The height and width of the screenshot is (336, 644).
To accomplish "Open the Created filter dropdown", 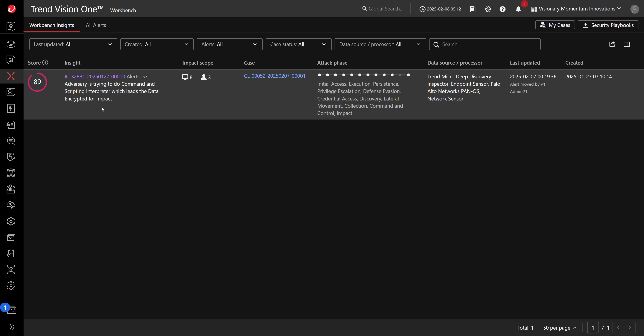I will click(157, 44).
